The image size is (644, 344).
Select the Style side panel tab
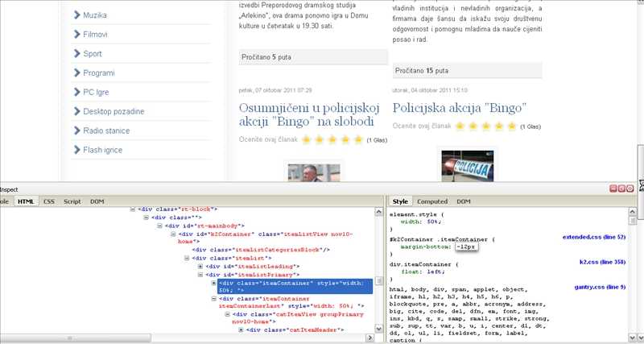click(x=400, y=201)
